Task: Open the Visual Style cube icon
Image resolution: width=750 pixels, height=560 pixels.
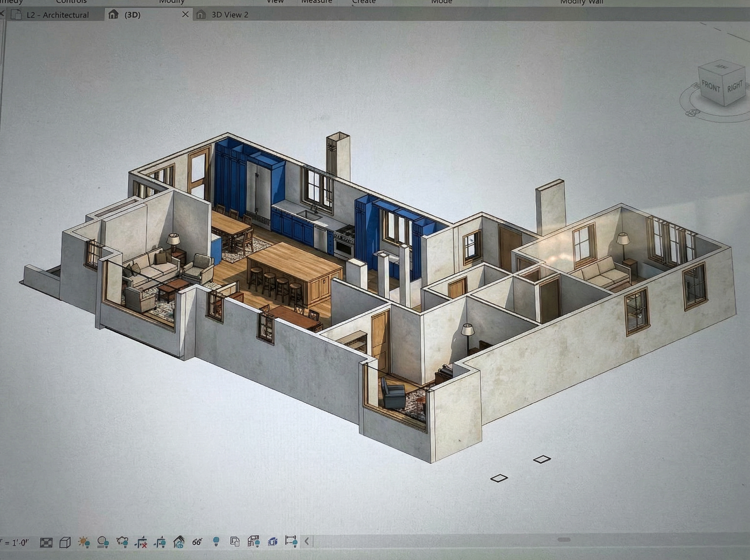Action: (65, 542)
